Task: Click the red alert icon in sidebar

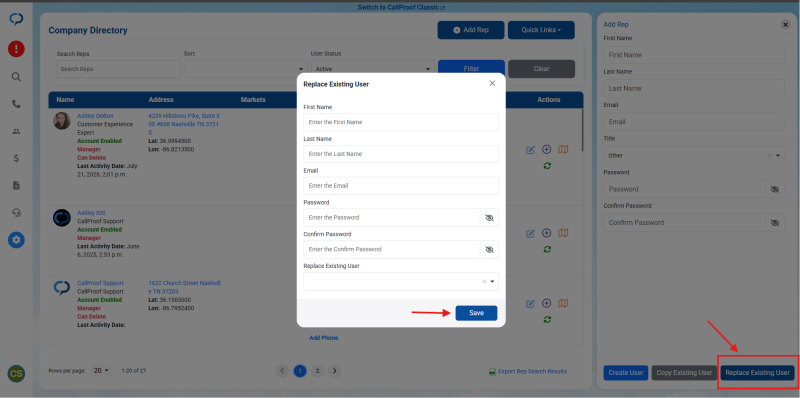Action: coord(16,49)
